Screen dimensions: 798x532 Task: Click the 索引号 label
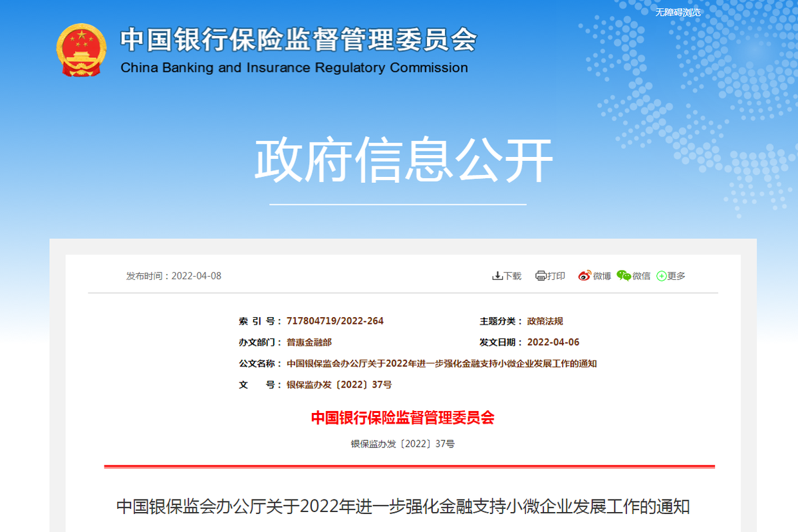point(260,321)
